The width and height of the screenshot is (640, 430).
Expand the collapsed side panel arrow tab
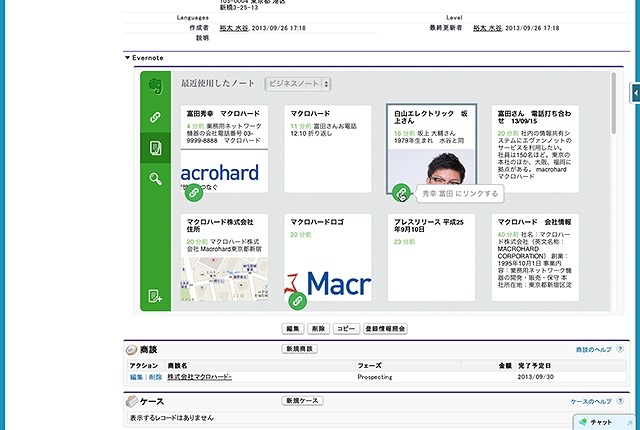[635, 93]
